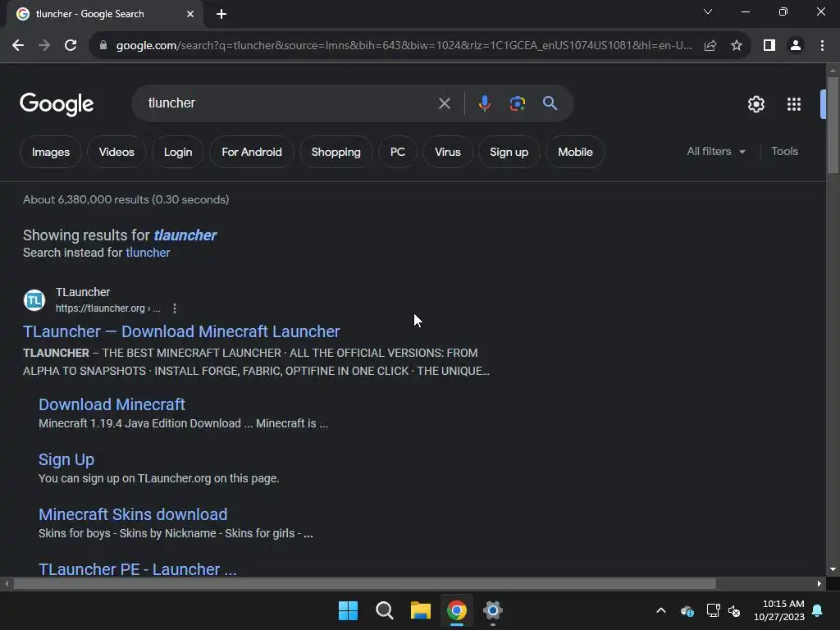View site security lock info
The image size is (840, 630).
coord(103,46)
